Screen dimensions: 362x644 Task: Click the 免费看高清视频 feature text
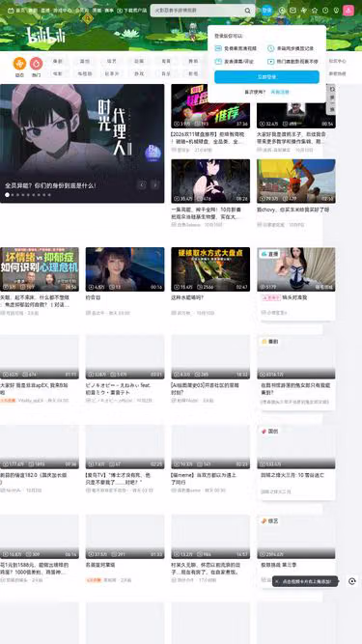(x=240, y=48)
